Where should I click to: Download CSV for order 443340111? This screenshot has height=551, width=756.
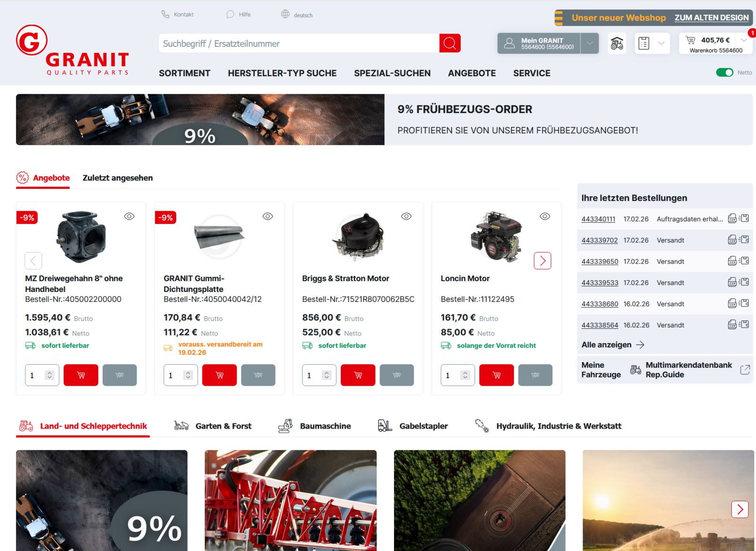(x=732, y=218)
